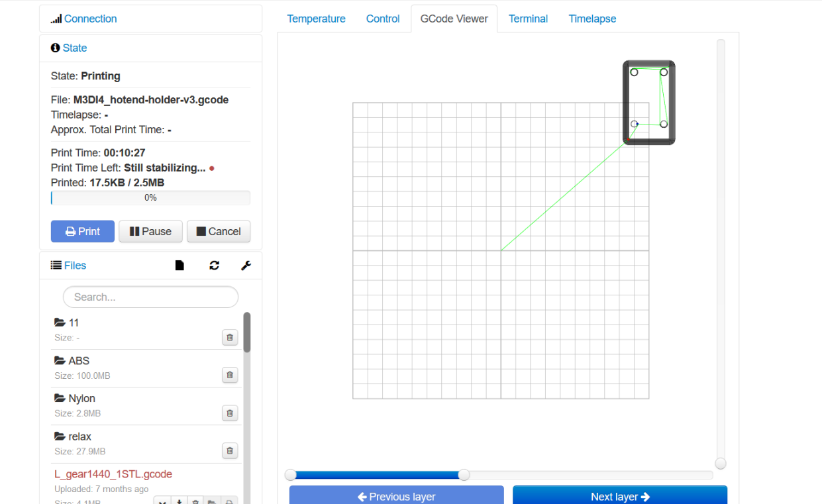The image size is (822, 504).
Task: Click the horizontal layer progress slider handle
Action: (464, 475)
